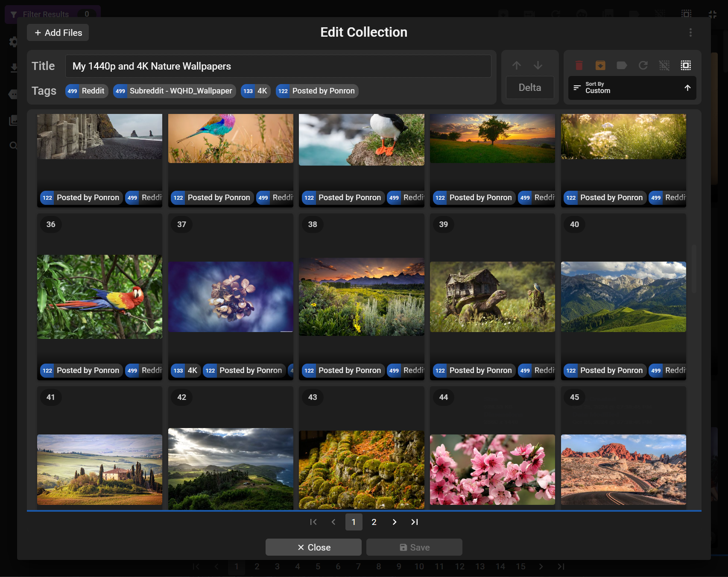Click the move down arrow icon
The height and width of the screenshot is (577, 728).
tap(538, 65)
